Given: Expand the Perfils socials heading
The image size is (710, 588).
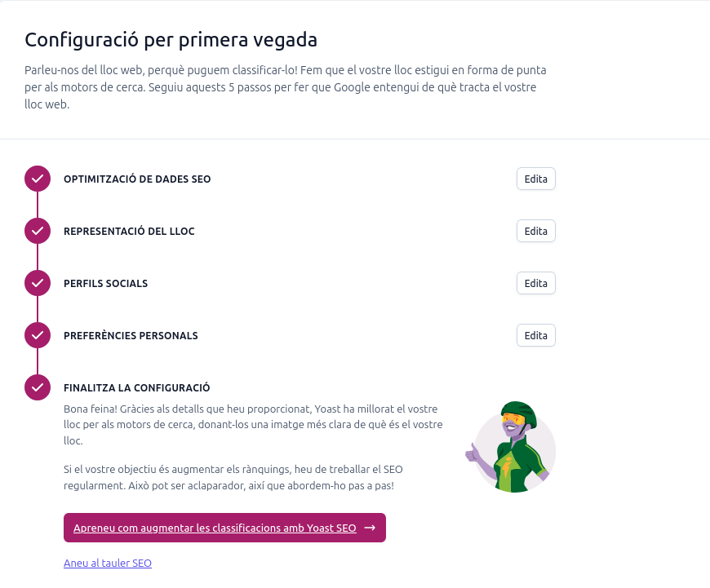Looking at the screenshot, I should tap(105, 283).
